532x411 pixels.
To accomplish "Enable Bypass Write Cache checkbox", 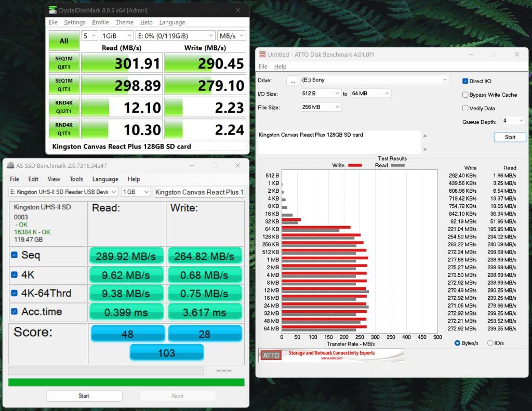I will click(x=465, y=95).
